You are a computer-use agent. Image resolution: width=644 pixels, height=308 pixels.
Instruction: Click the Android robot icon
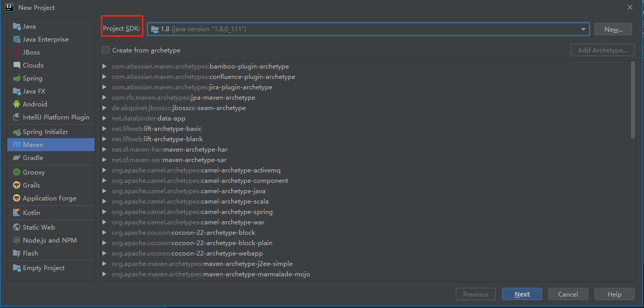(17, 104)
